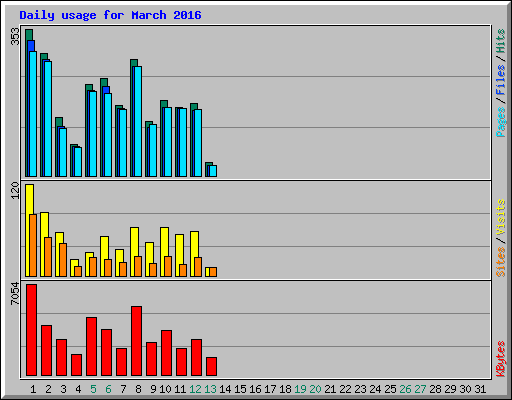
Task: Click green day 26 label
Action: 405,389
